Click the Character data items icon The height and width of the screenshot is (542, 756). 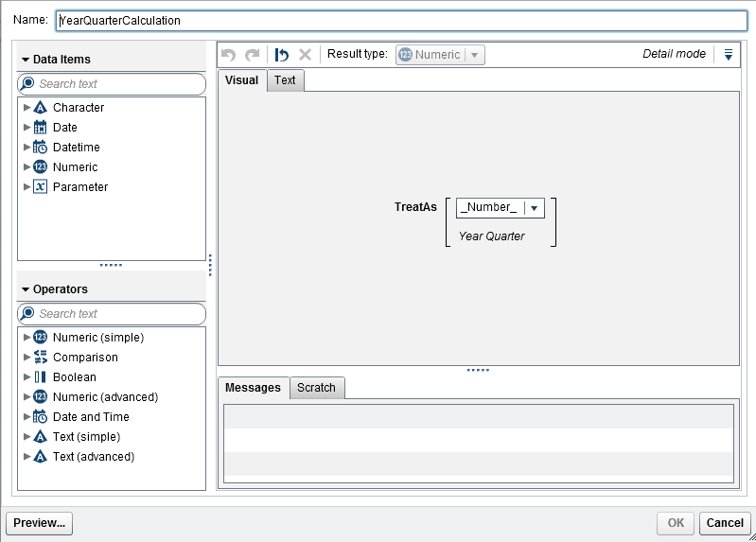pyautogui.click(x=40, y=108)
